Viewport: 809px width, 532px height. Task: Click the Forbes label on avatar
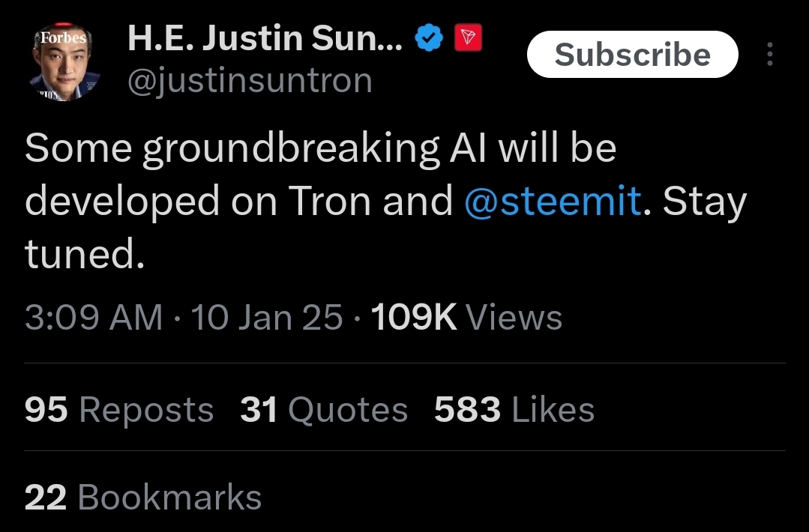tap(64, 37)
